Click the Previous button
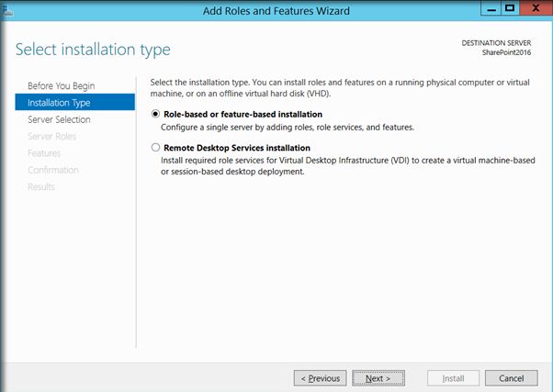 point(321,377)
